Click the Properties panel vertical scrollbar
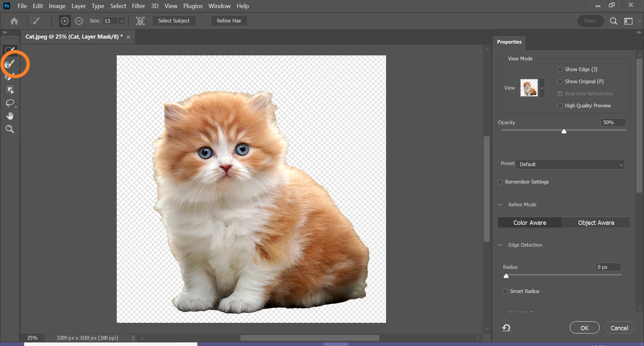644x346 pixels. (x=639, y=126)
